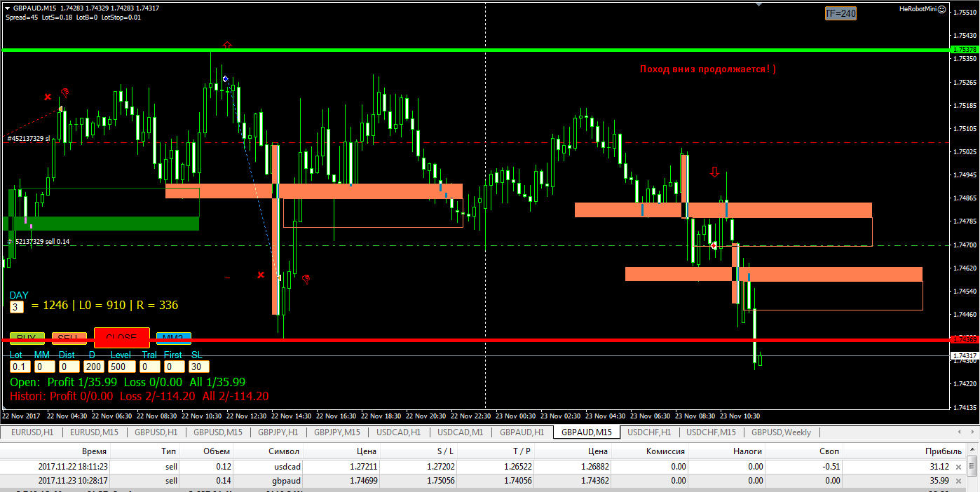Sort orders by the S / L column header
Image resolution: width=980 pixels, height=492 pixels.
coord(418,451)
